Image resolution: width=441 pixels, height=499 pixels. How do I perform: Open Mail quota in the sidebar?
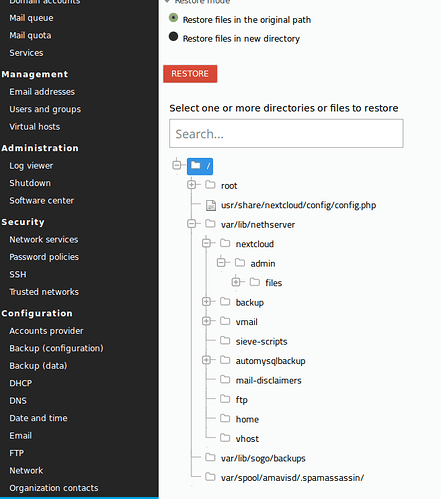tap(30, 35)
